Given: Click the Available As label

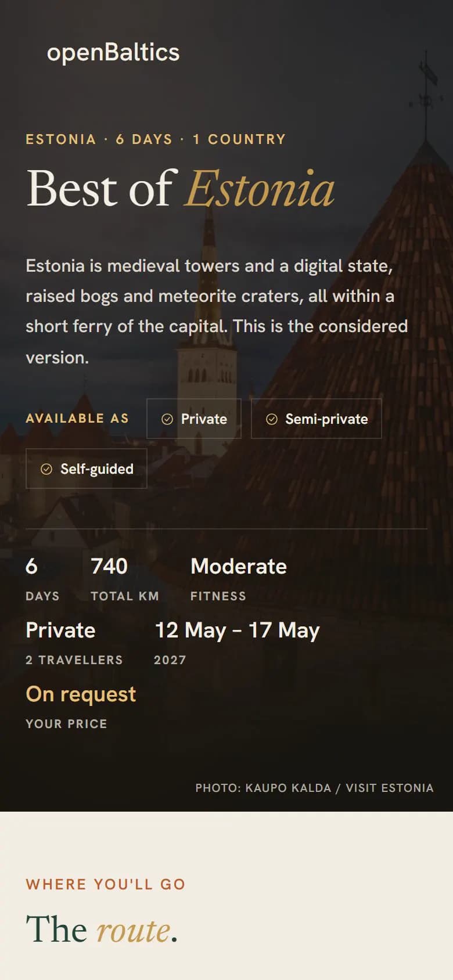Looking at the screenshot, I should point(77,419).
